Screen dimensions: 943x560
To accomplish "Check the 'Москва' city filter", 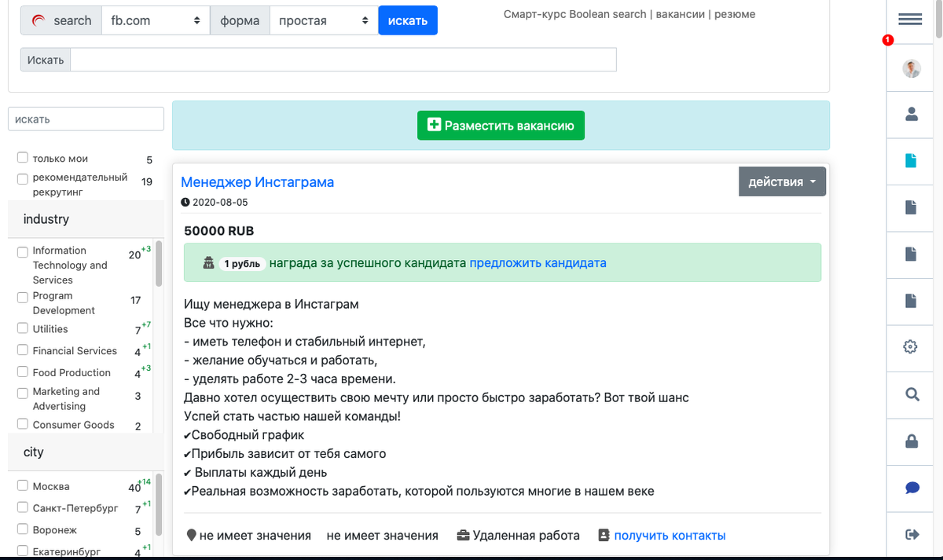I will [x=23, y=486].
